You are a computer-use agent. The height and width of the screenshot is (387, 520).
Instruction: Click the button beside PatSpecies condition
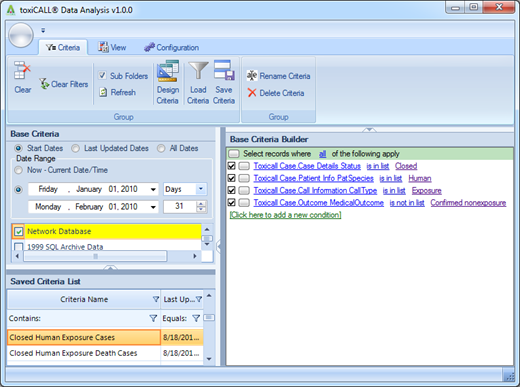pyautogui.click(x=244, y=178)
